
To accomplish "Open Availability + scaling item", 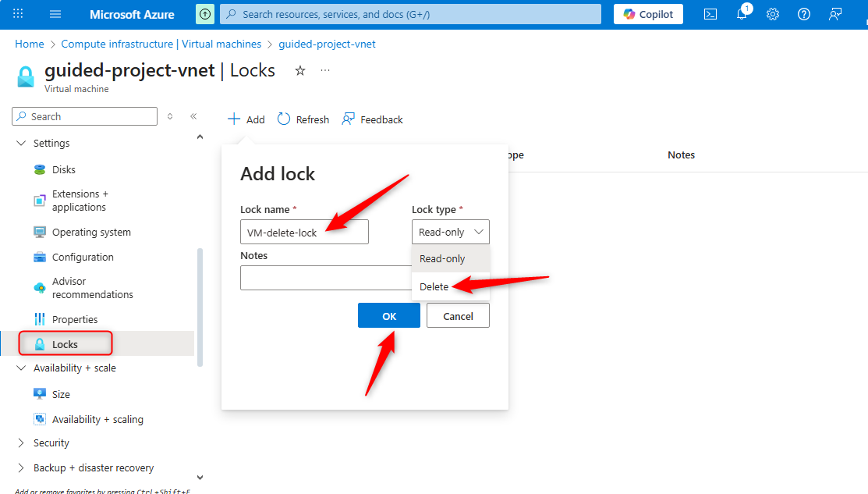I will tap(97, 419).
